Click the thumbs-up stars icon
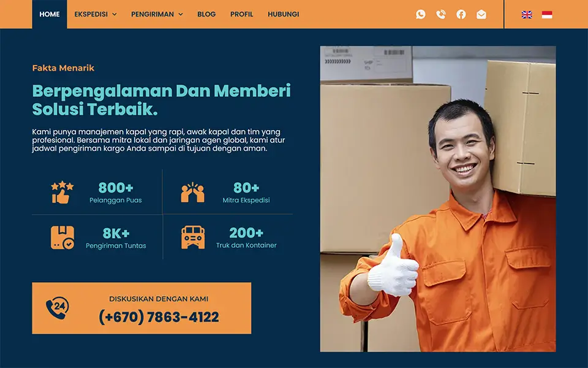Image resolution: width=588 pixels, height=368 pixels. 62,193
